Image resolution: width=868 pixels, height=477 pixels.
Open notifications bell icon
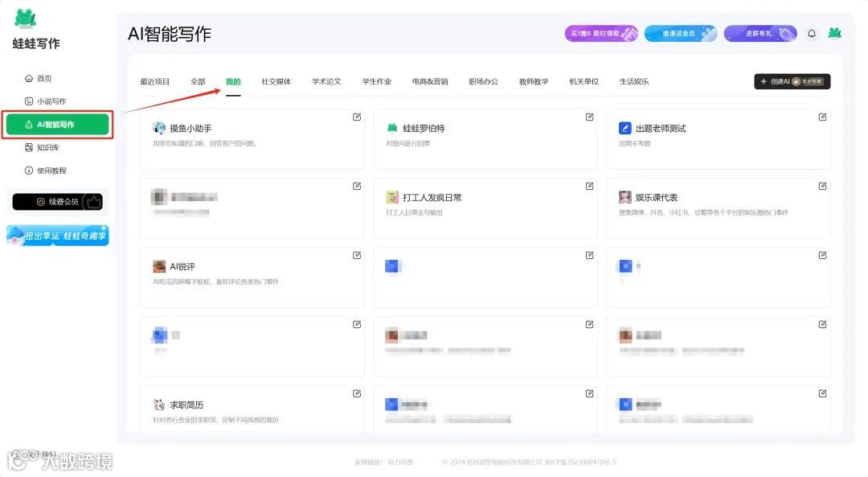click(812, 34)
